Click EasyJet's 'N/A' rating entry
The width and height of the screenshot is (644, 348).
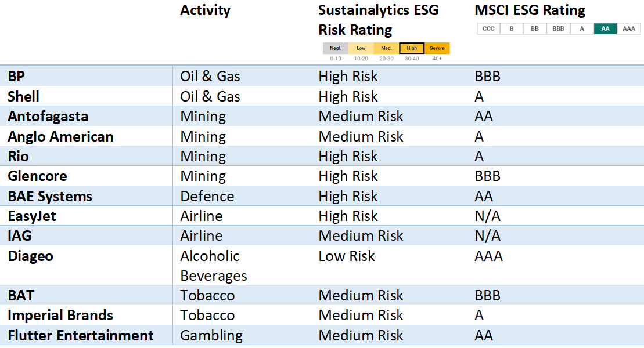487,216
